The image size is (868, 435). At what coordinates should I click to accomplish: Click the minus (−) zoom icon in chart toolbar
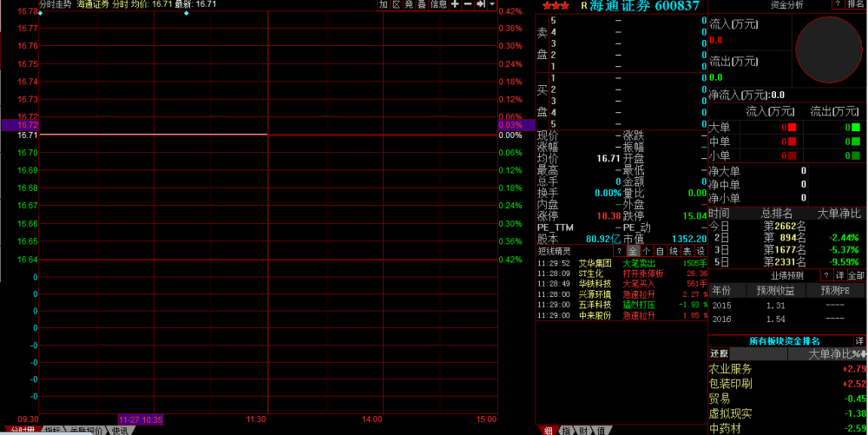coord(467,4)
